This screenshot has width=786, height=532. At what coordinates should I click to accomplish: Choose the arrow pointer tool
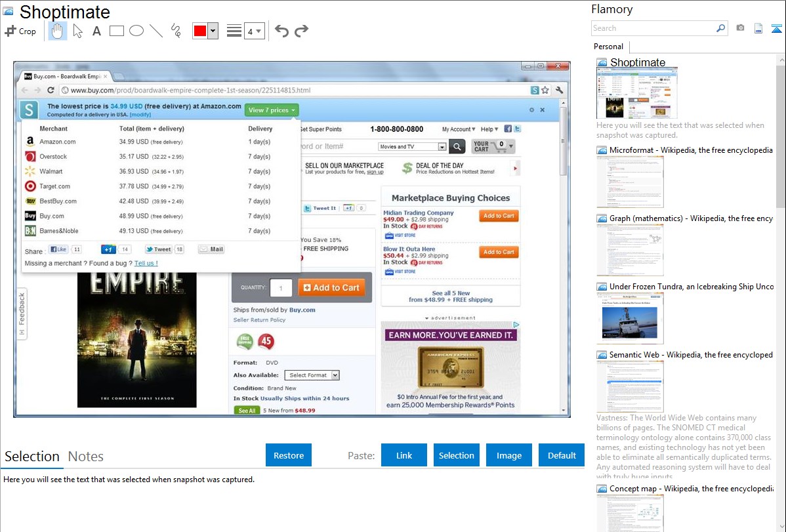pyautogui.click(x=77, y=31)
